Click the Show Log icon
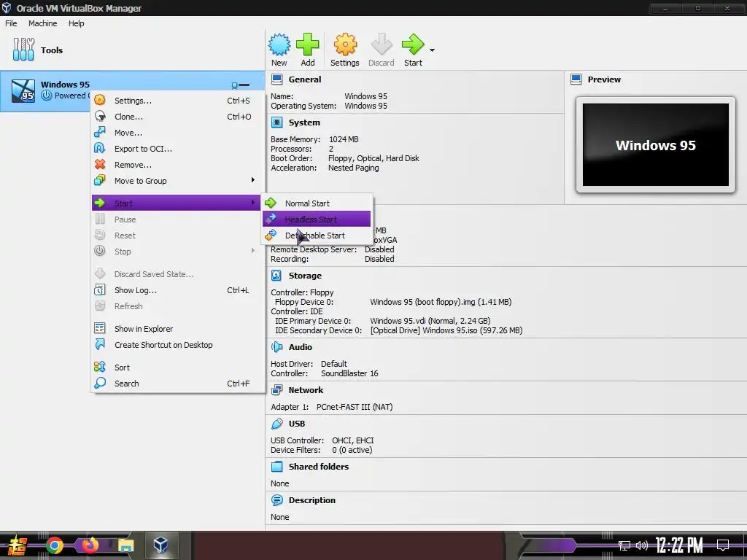This screenshot has width=747, height=560. pos(99,289)
